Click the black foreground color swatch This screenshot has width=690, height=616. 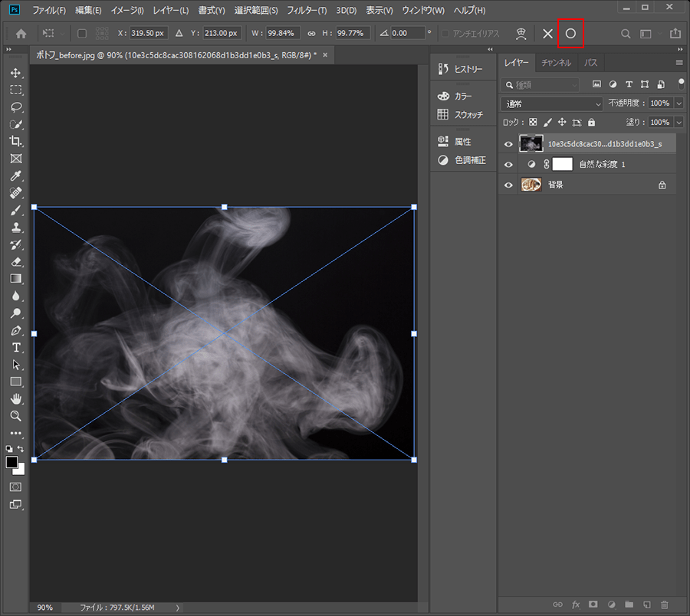(11, 462)
